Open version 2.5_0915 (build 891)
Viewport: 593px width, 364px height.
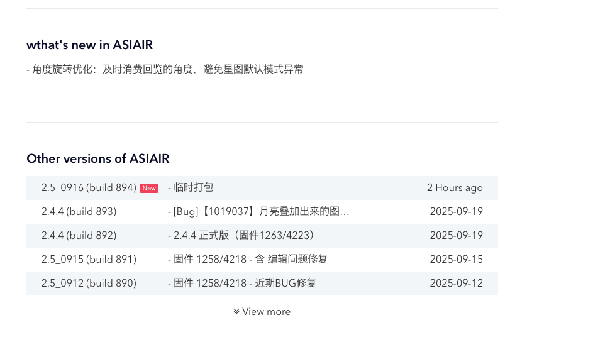(x=89, y=260)
